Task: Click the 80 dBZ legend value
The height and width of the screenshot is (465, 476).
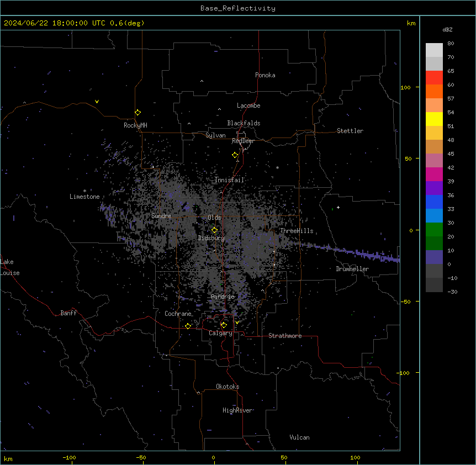Action: (x=451, y=44)
